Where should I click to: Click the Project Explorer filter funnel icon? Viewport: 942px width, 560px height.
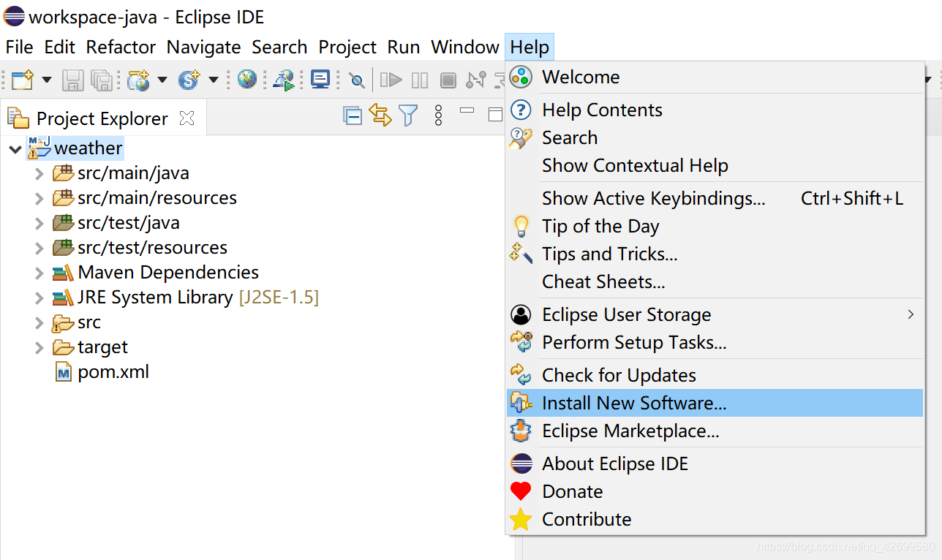pyautogui.click(x=408, y=116)
